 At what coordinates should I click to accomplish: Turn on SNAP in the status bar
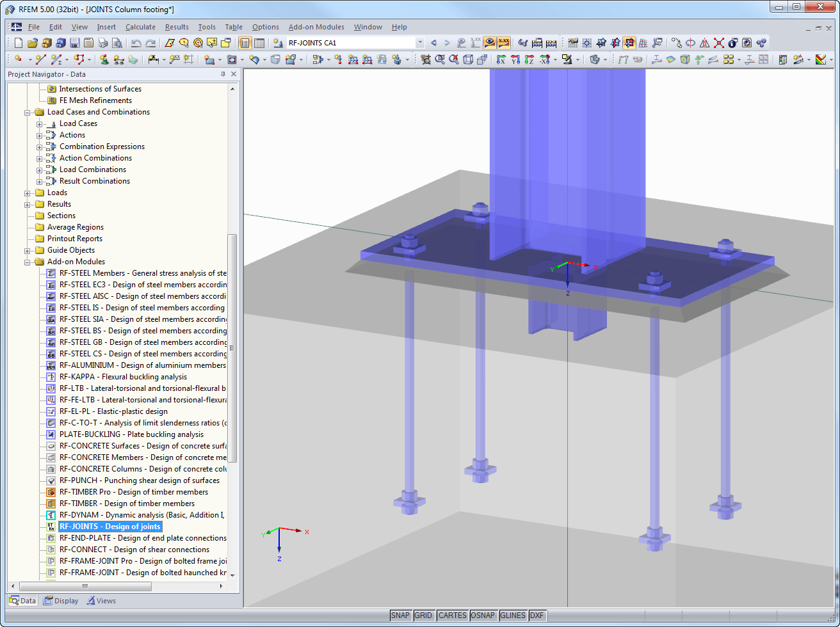(x=400, y=615)
